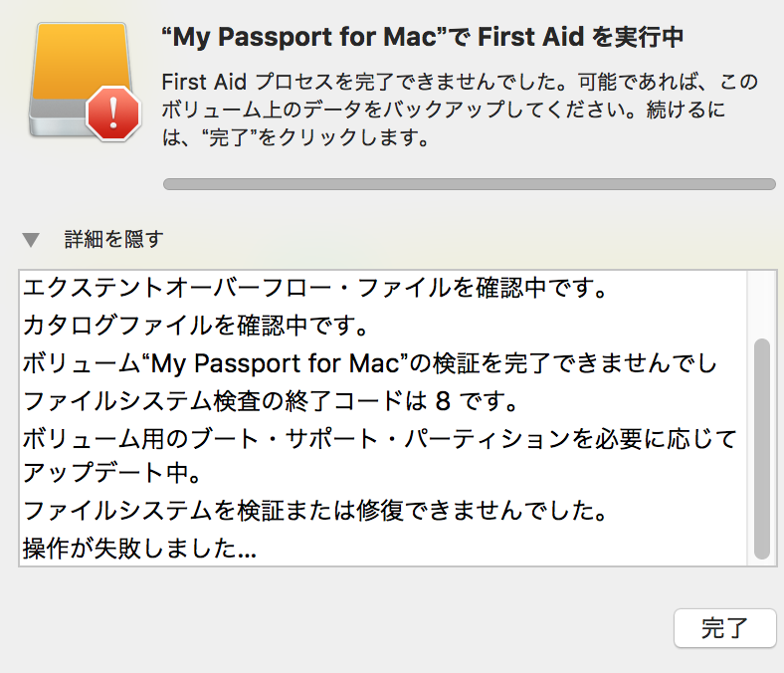Click the 詳細を隠す label
This screenshot has width=784, height=673.
pyautogui.click(x=113, y=239)
